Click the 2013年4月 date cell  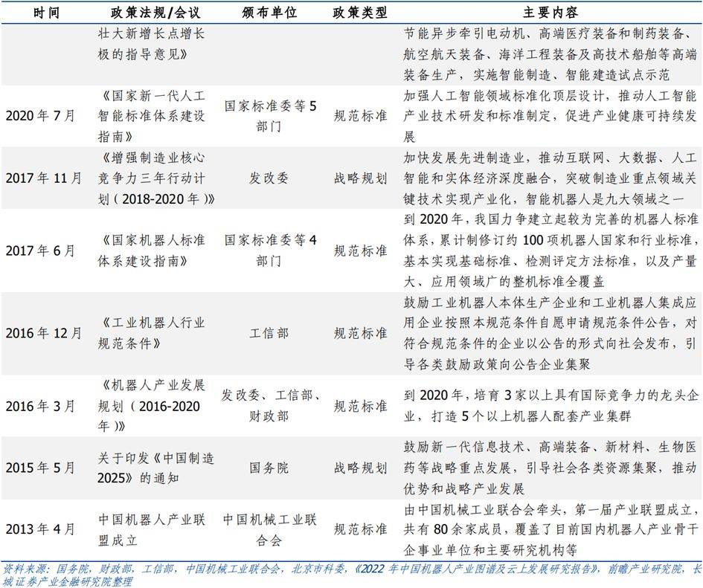40,529
